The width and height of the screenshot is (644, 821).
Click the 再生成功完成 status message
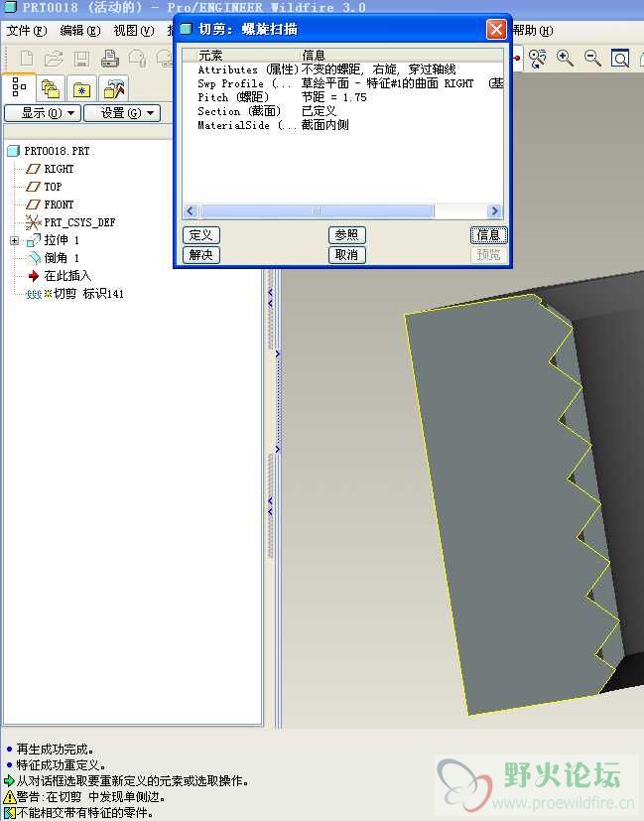pos(55,750)
